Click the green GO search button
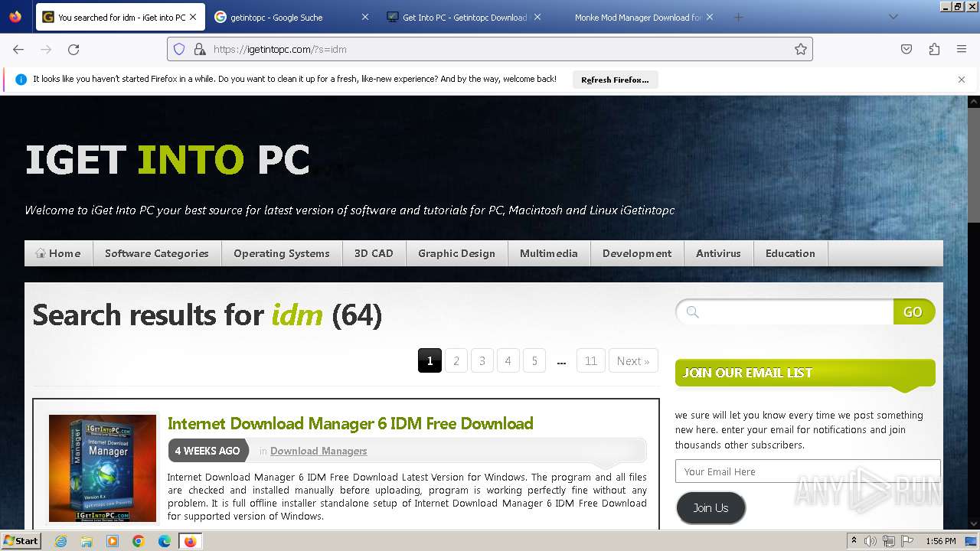The image size is (980, 551). pos(913,312)
